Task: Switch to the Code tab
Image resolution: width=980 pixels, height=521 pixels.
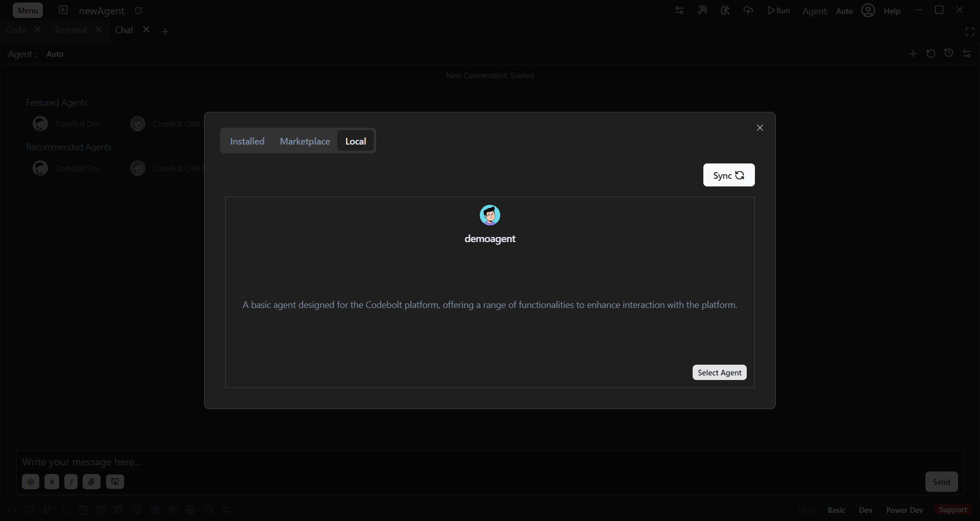Action: tap(15, 30)
